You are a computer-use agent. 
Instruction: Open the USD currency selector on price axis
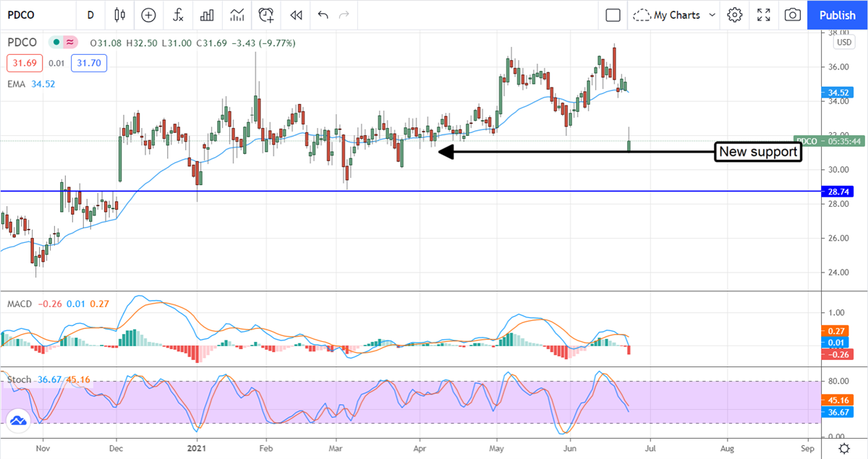(843, 43)
